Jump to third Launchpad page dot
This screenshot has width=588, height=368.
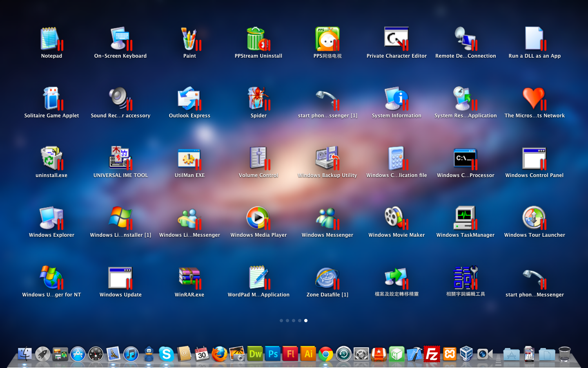[x=294, y=321]
